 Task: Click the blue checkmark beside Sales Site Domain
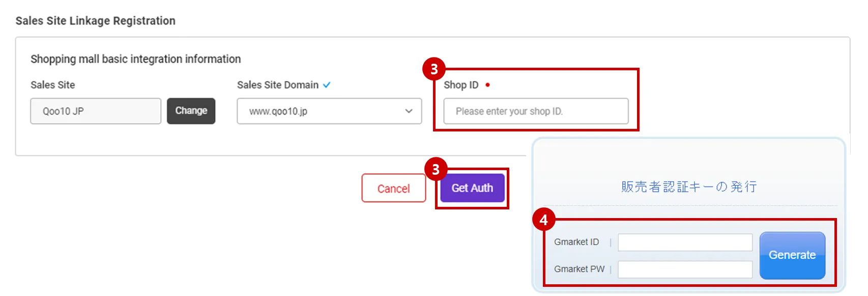327,85
